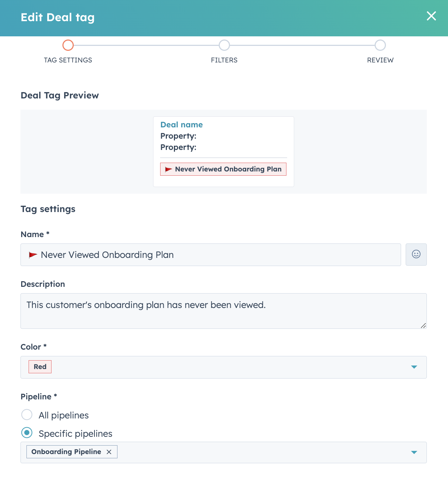This screenshot has height=477, width=448.
Task: Expand the pipelines selection dropdown arrow
Action: click(x=414, y=452)
